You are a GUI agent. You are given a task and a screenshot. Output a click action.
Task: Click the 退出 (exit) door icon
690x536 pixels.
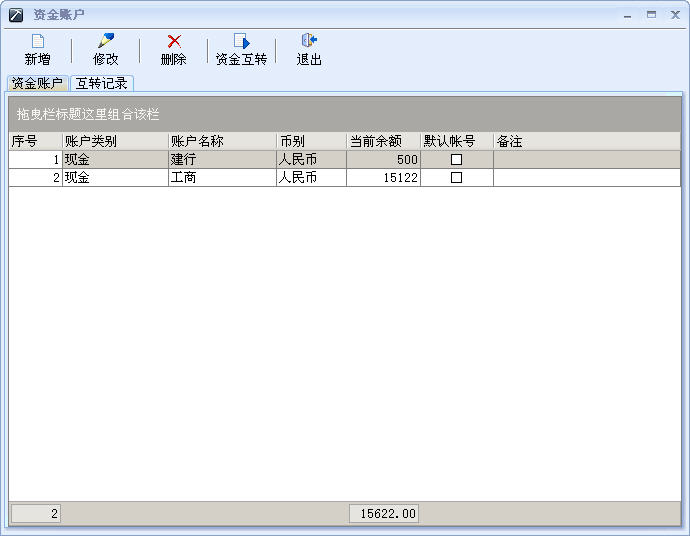tap(309, 40)
